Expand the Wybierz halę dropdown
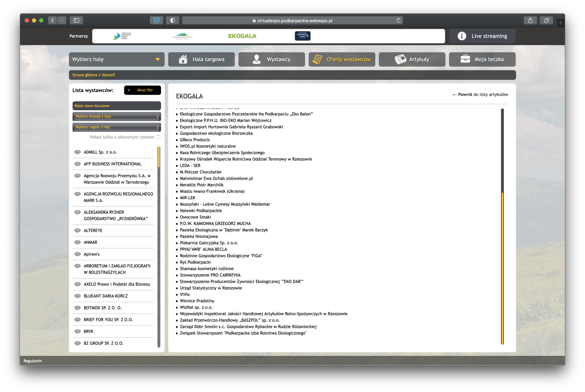The height and width of the screenshot is (392, 585). [x=117, y=59]
